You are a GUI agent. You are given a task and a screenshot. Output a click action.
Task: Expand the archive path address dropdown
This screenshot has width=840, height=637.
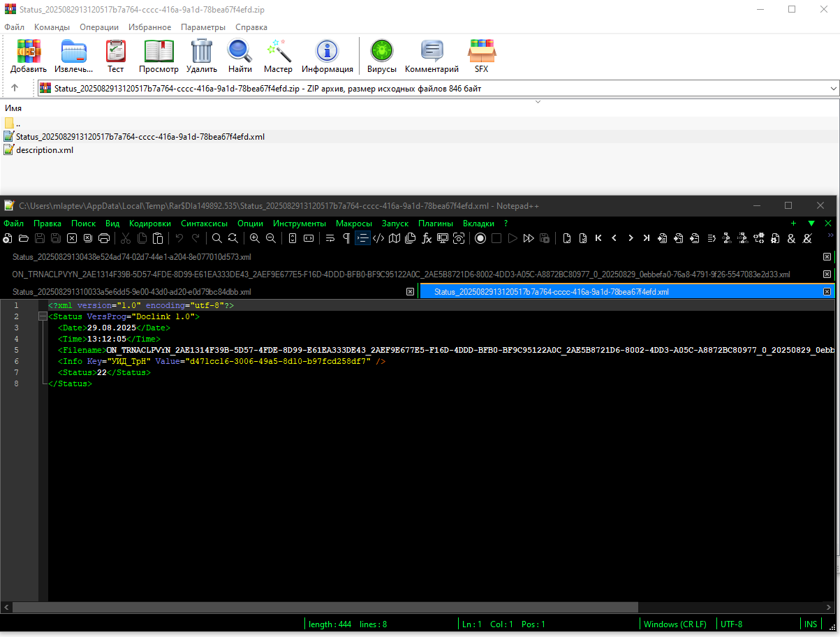click(833, 89)
